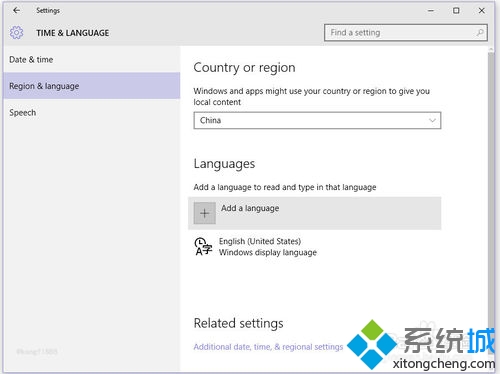Open the Date & time section
500x374 pixels.
tap(92, 60)
